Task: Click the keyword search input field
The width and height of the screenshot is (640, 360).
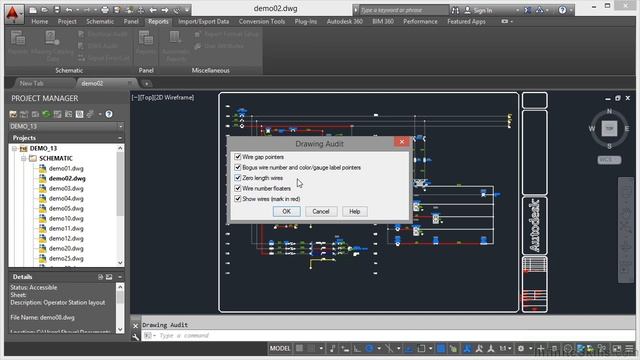Action: tap(403, 10)
